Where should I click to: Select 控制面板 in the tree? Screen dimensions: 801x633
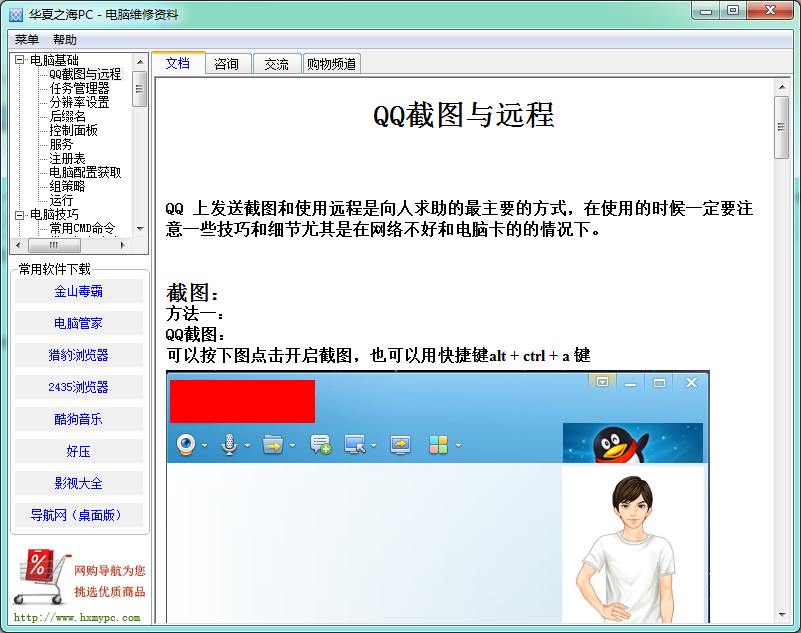click(x=73, y=130)
